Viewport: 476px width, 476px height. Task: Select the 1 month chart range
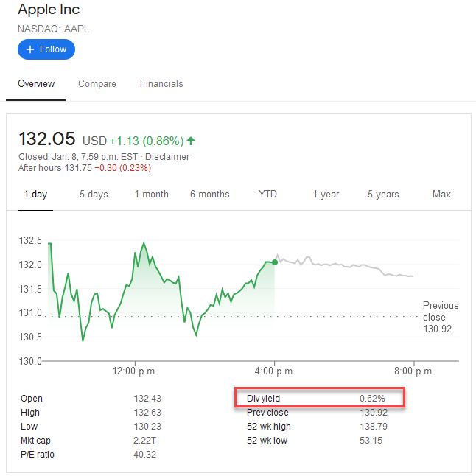[x=152, y=195]
